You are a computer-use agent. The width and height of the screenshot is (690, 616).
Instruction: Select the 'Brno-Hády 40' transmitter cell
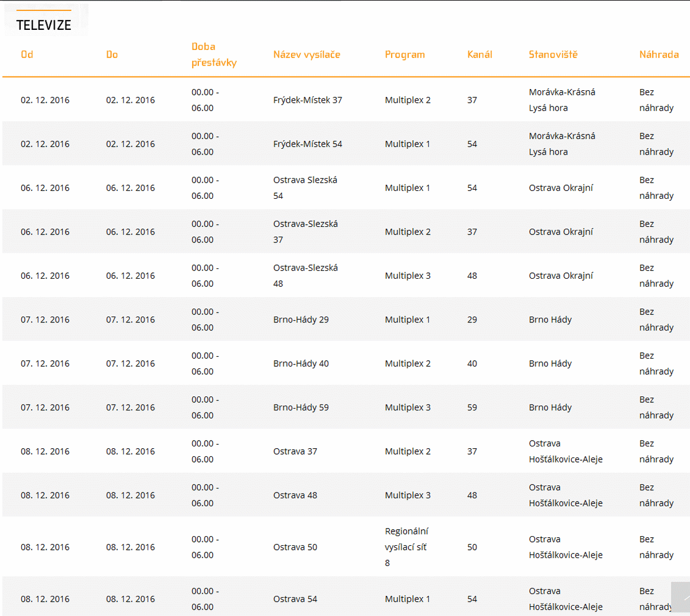click(301, 364)
